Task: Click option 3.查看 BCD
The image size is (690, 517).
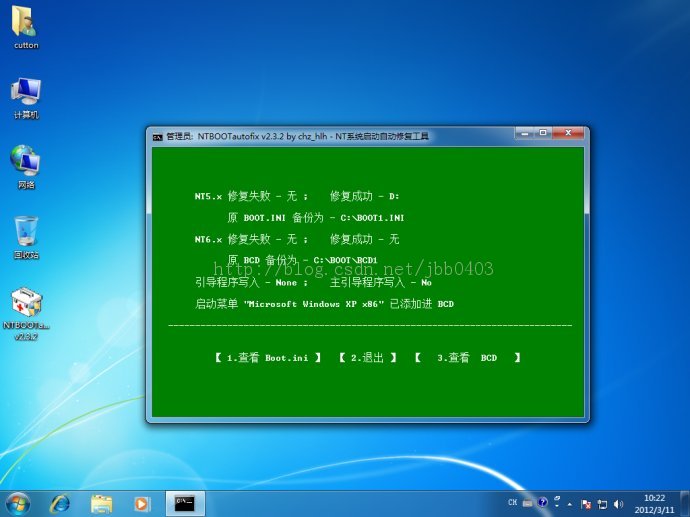Action: (x=467, y=358)
